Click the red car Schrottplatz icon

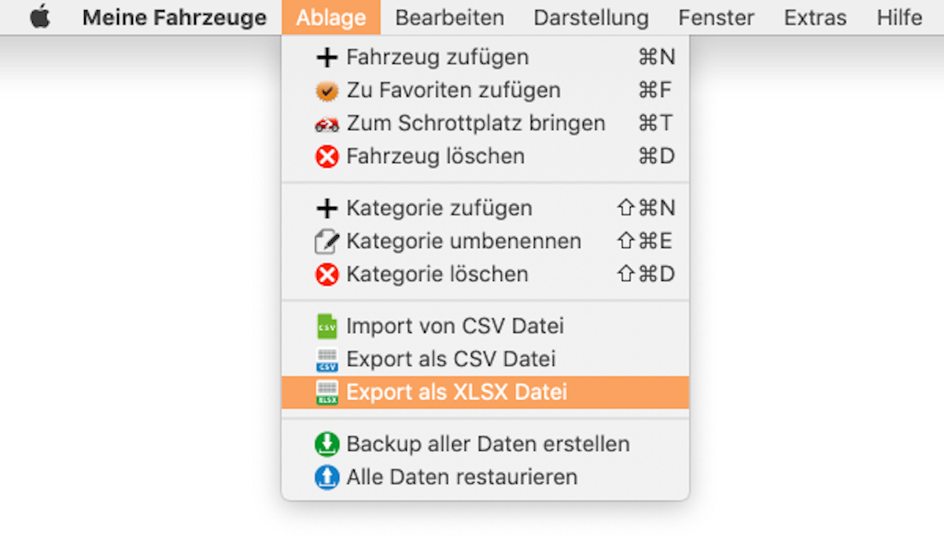tap(326, 124)
